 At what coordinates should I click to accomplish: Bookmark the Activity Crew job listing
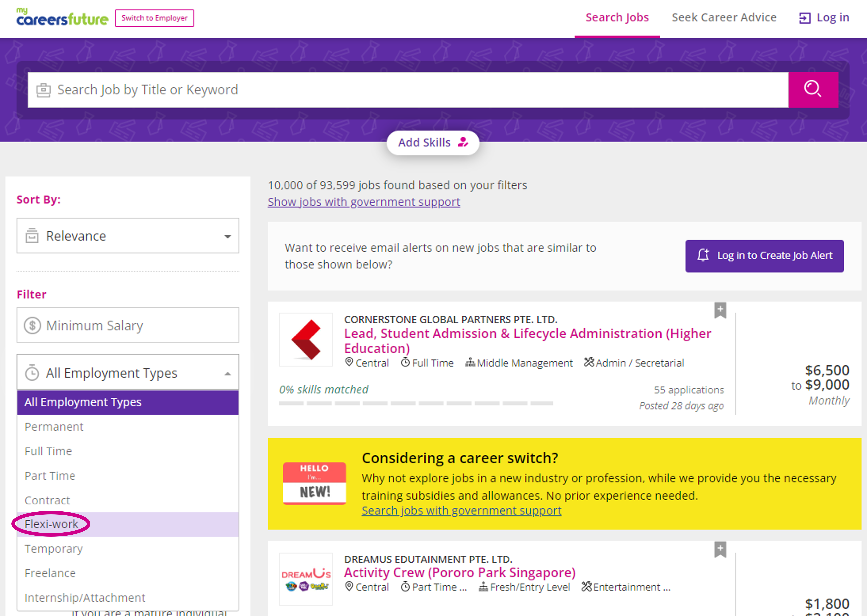pos(720,549)
